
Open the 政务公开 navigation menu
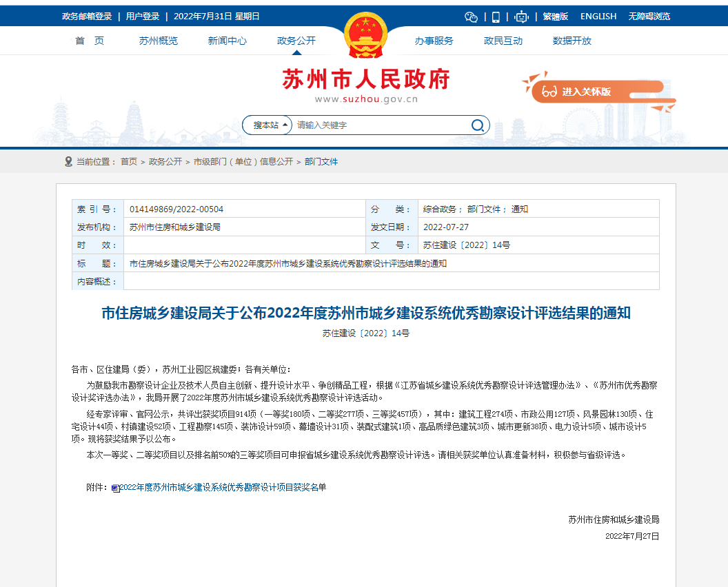pos(296,41)
